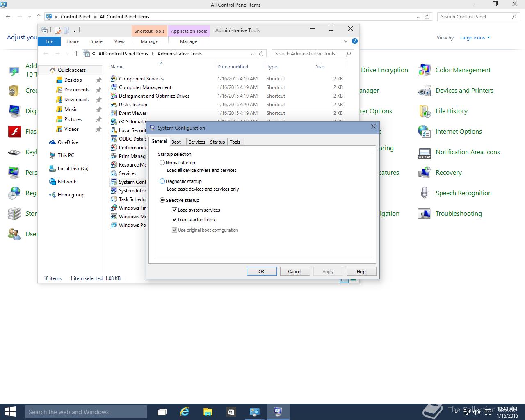Open Color Management in Control Panel

pos(463,70)
